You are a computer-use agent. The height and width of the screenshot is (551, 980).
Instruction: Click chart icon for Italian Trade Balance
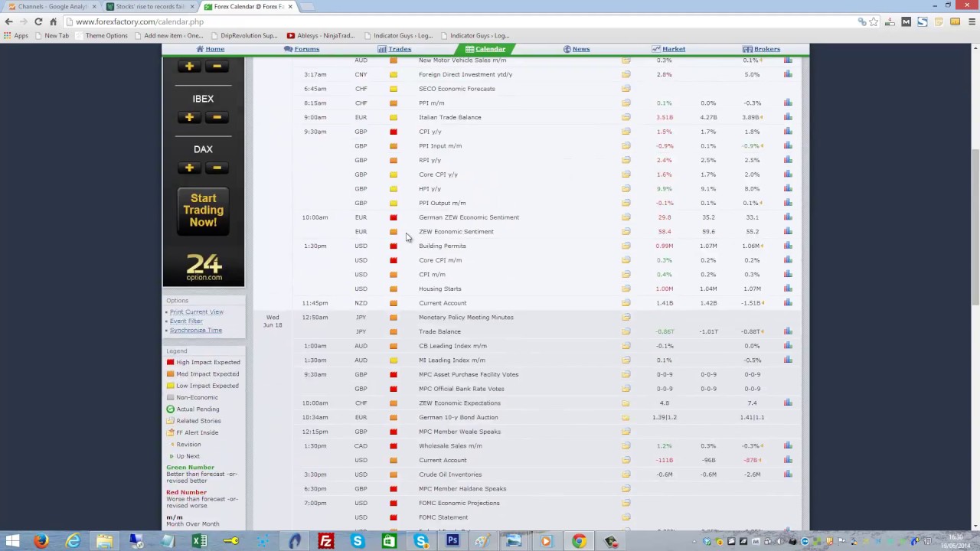pyautogui.click(x=788, y=117)
